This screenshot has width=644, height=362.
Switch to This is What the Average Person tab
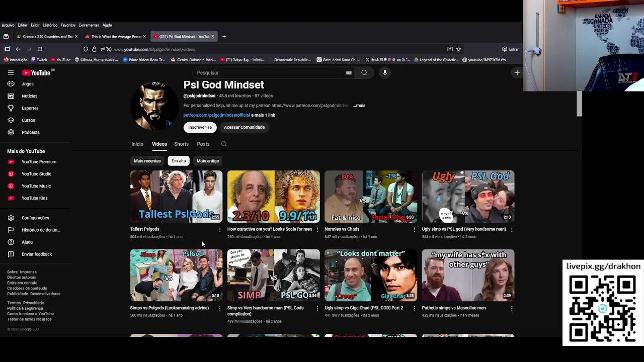[x=115, y=36]
